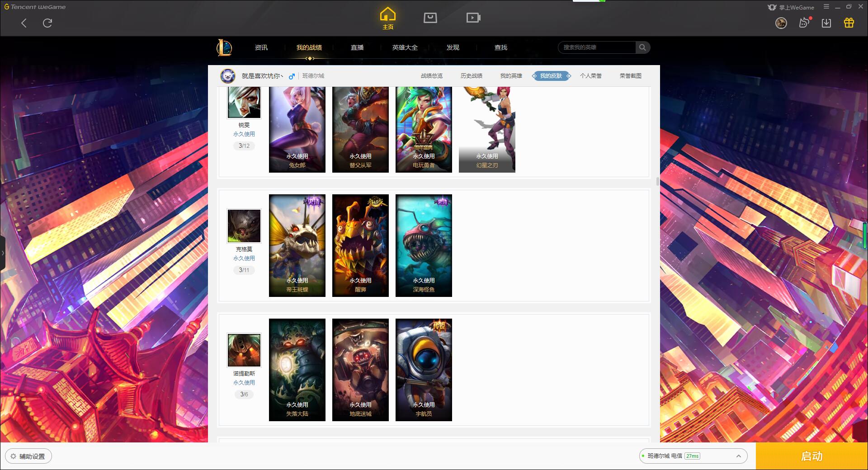
Task: Click the 锐雯 champion portrait
Action: [244, 102]
